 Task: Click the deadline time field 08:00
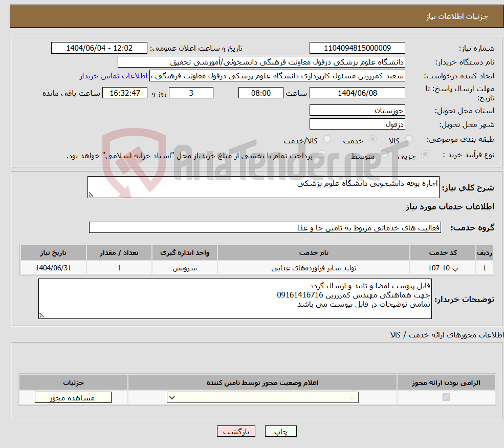[260, 93]
